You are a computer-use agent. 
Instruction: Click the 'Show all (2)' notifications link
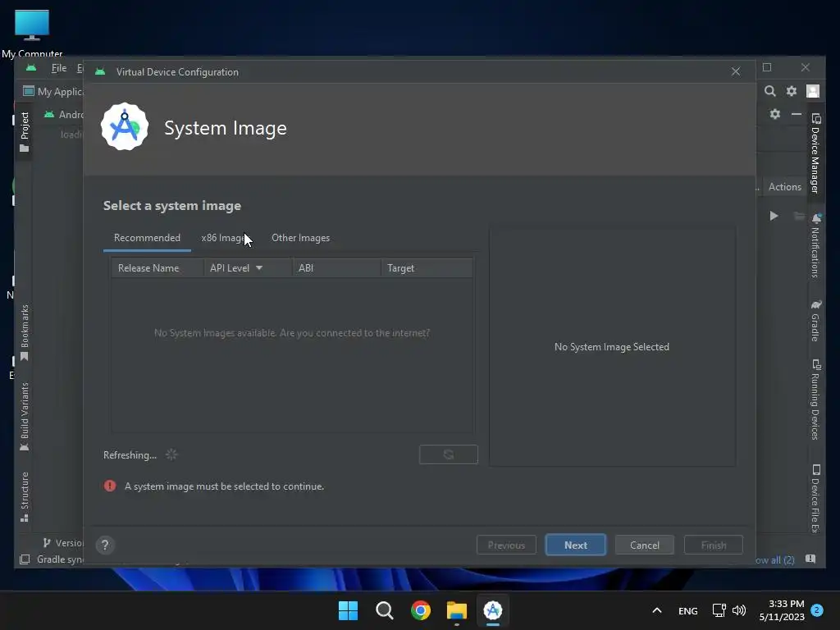pyautogui.click(x=774, y=559)
